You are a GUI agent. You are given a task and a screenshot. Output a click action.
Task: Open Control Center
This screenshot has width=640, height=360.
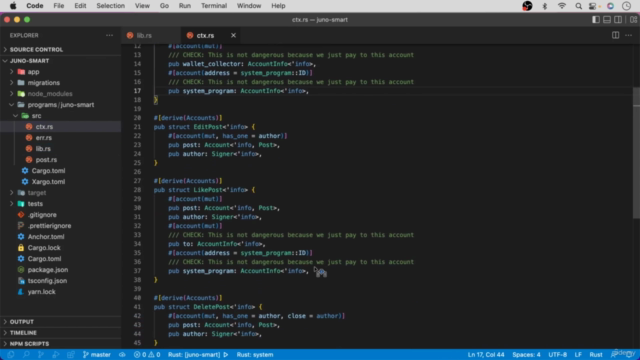click(593, 6)
